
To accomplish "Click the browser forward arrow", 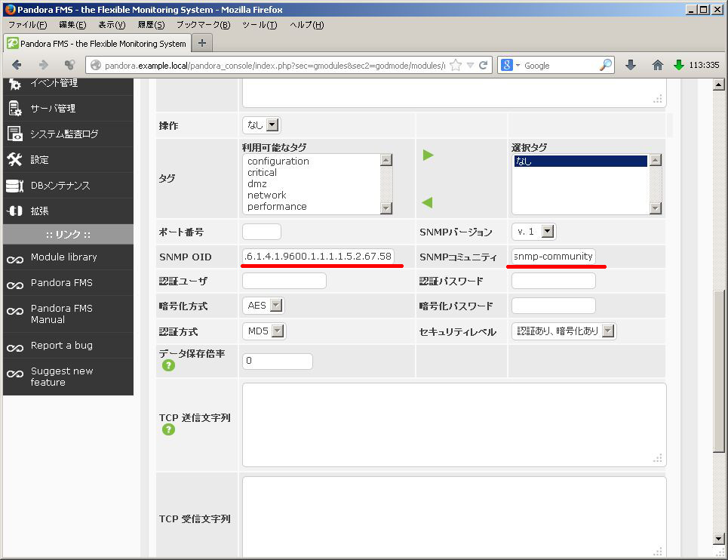I will tap(43, 65).
